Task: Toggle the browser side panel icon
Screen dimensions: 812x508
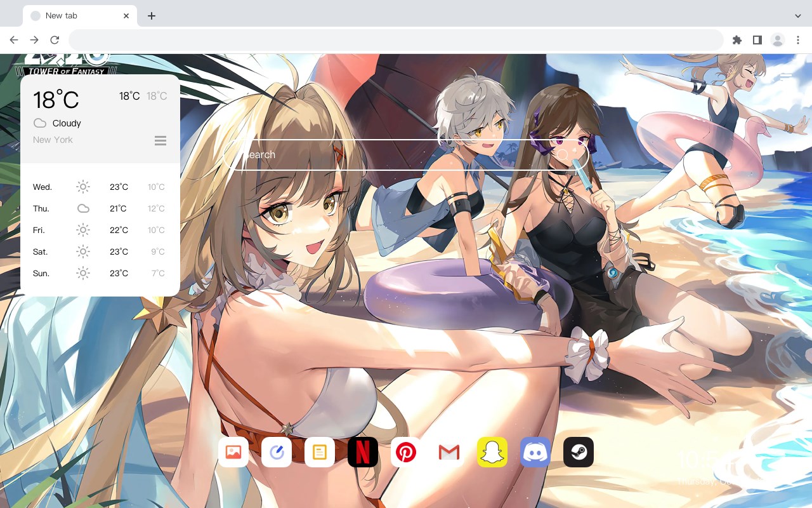Action: [757, 40]
